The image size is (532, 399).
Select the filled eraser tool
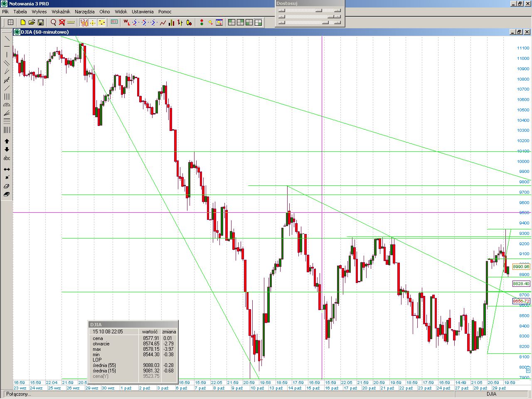coord(7,194)
